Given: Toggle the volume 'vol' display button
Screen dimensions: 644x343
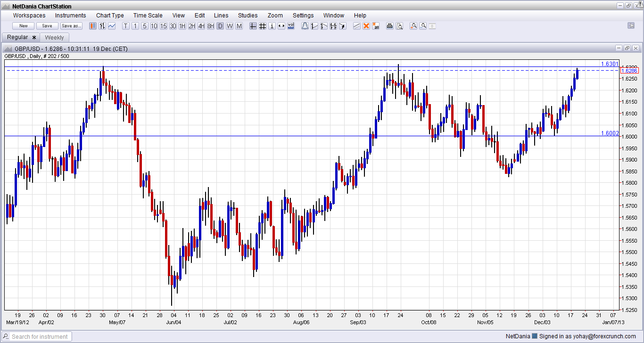Looking at the screenshot, I should coord(291,26).
